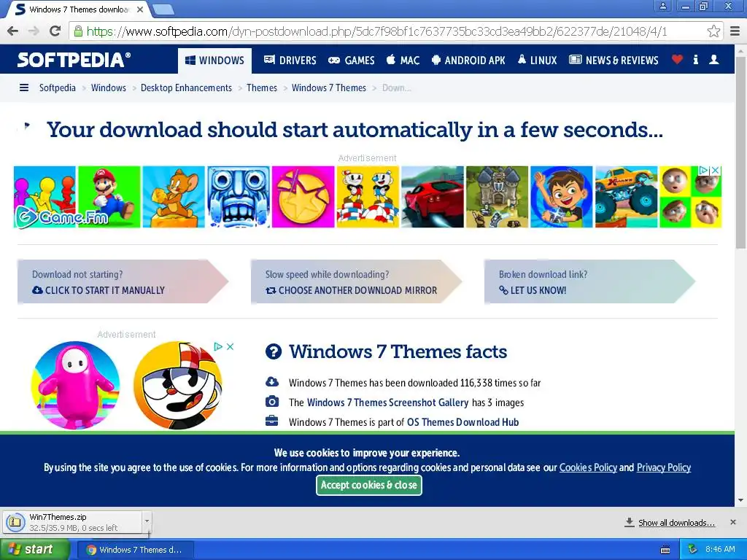Close the Game.Fm banner ad via X
Viewport: 747px width, 560px height.
click(716, 170)
